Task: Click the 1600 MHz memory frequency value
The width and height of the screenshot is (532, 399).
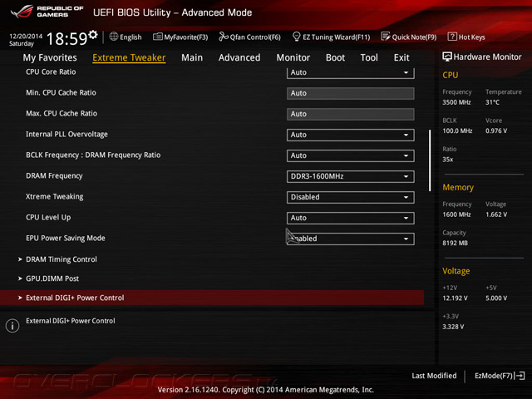Action: [x=456, y=214]
